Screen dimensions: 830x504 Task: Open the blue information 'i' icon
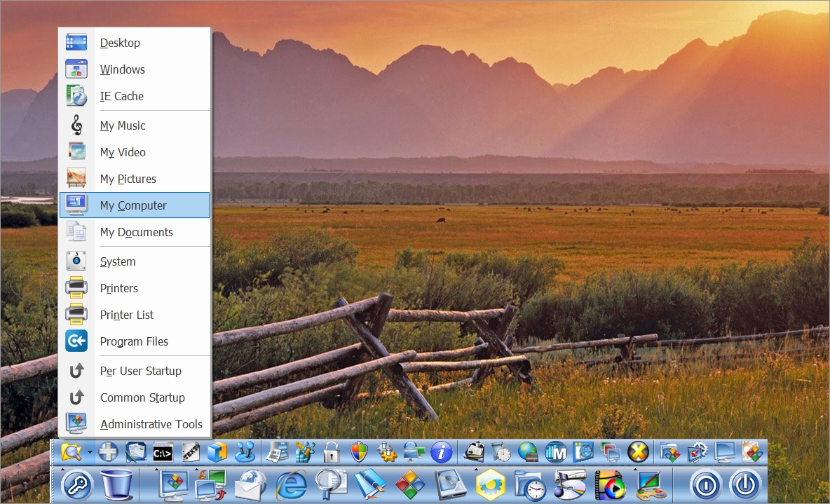(x=441, y=452)
